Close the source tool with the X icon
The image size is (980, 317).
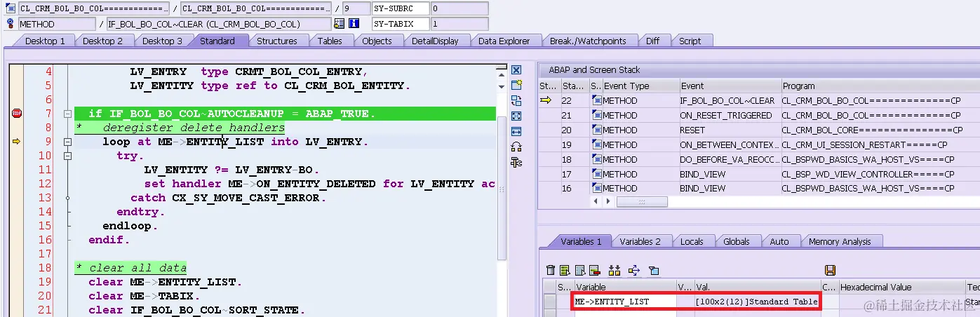click(516, 70)
